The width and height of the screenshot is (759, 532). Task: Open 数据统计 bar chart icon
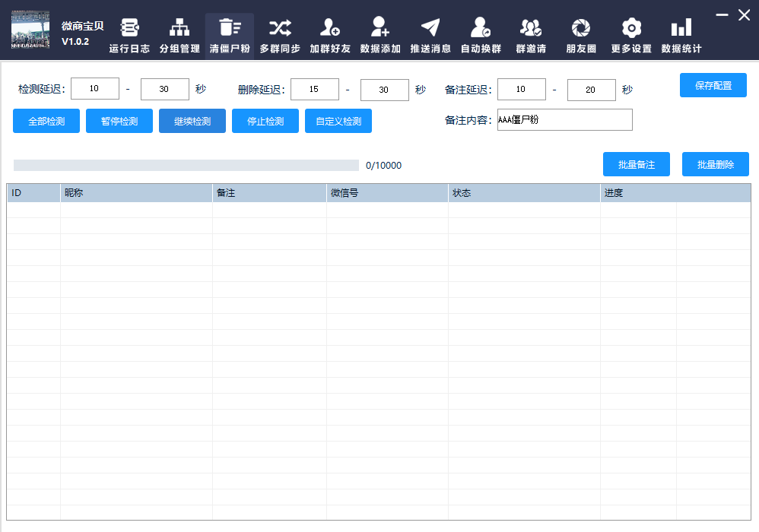click(681, 29)
